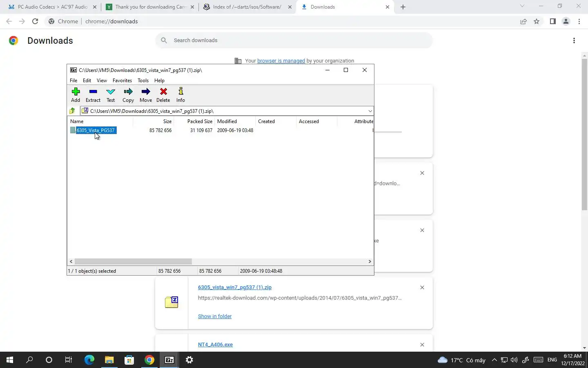
Task: Open Microsoft Store from the taskbar
Action: click(x=129, y=360)
